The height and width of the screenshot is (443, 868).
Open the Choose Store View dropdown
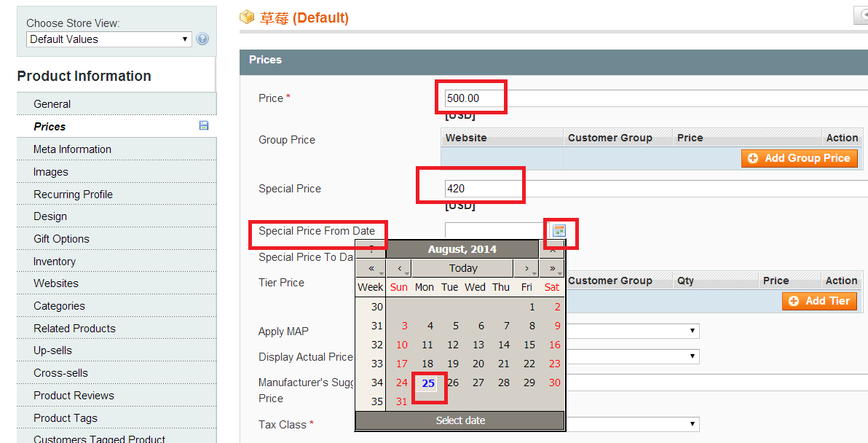click(x=109, y=39)
